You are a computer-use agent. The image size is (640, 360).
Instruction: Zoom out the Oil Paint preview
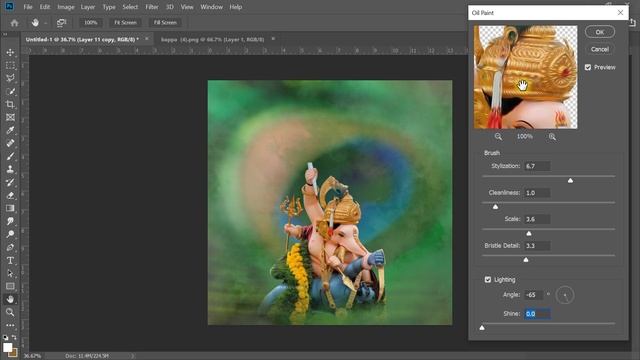tap(498, 137)
